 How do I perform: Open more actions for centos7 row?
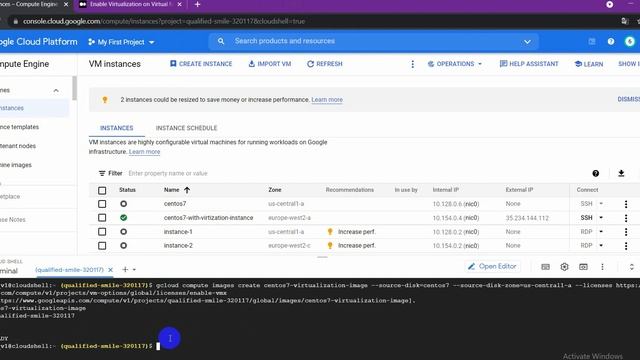[x=626, y=204]
